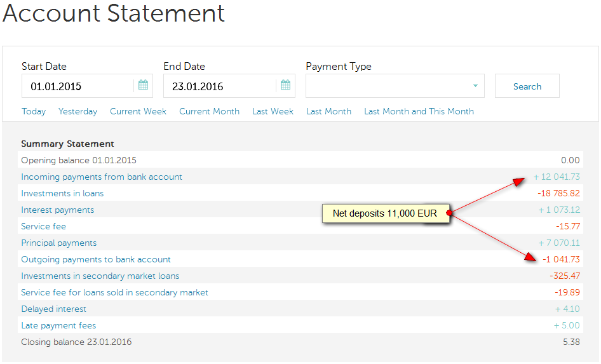This screenshot has width=601, height=364.
Task: Click the Closing balance 23.01.2016 row label
Action: click(76, 342)
